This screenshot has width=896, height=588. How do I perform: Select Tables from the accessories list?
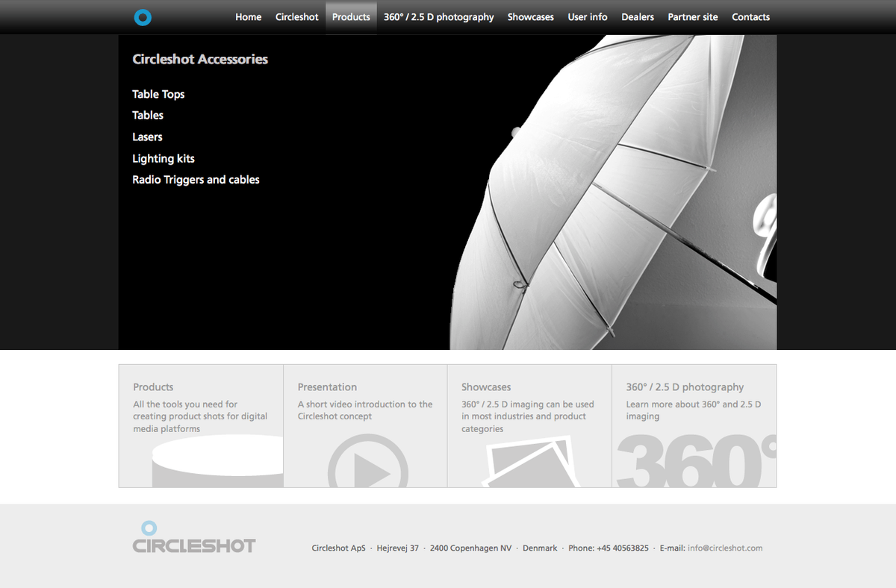coord(147,115)
